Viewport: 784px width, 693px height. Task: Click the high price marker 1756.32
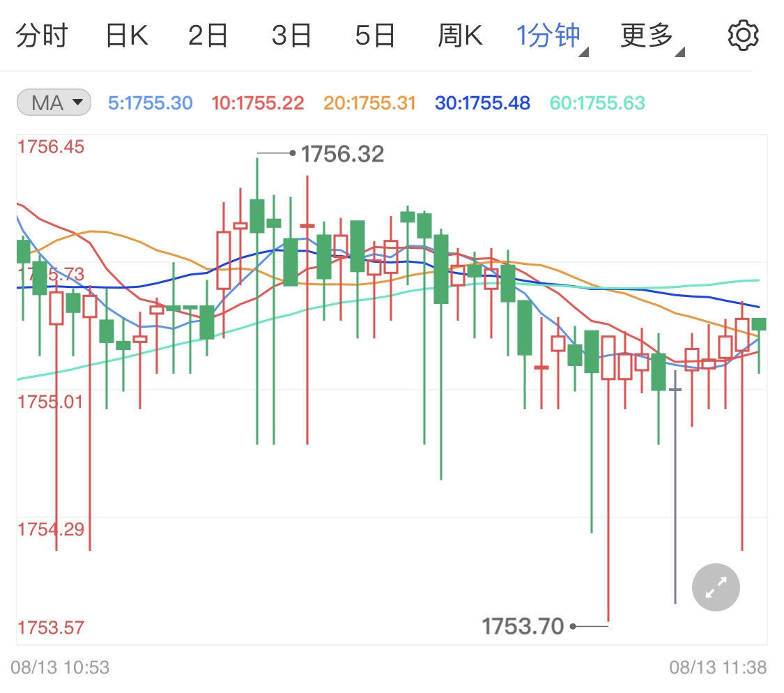pyautogui.click(x=342, y=153)
